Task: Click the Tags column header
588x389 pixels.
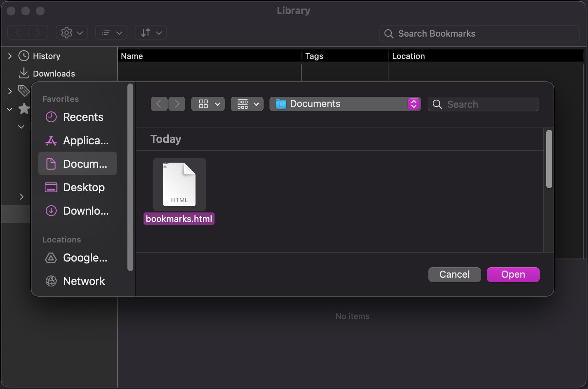Action: [x=314, y=56]
